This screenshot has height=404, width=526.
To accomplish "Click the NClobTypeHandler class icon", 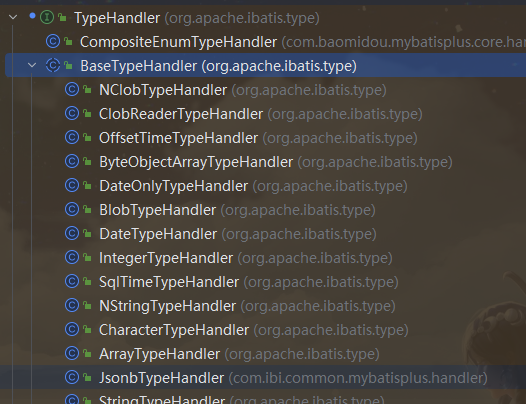I will (x=72, y=89).
